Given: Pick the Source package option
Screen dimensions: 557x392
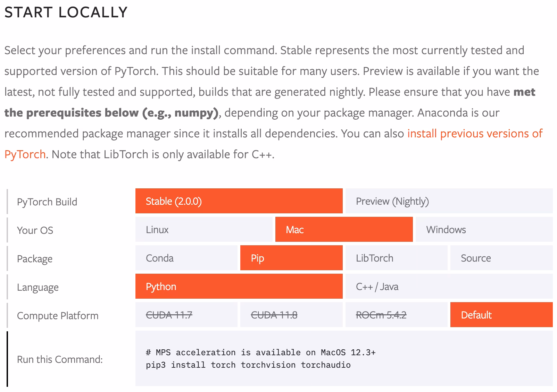Looking at the screenshot, I should click(501, 258).
